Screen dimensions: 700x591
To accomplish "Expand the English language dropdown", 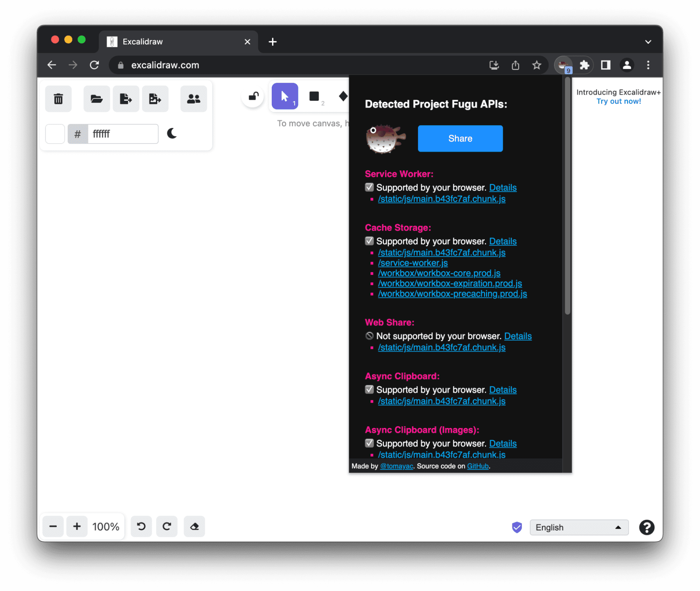I will 577,527.
